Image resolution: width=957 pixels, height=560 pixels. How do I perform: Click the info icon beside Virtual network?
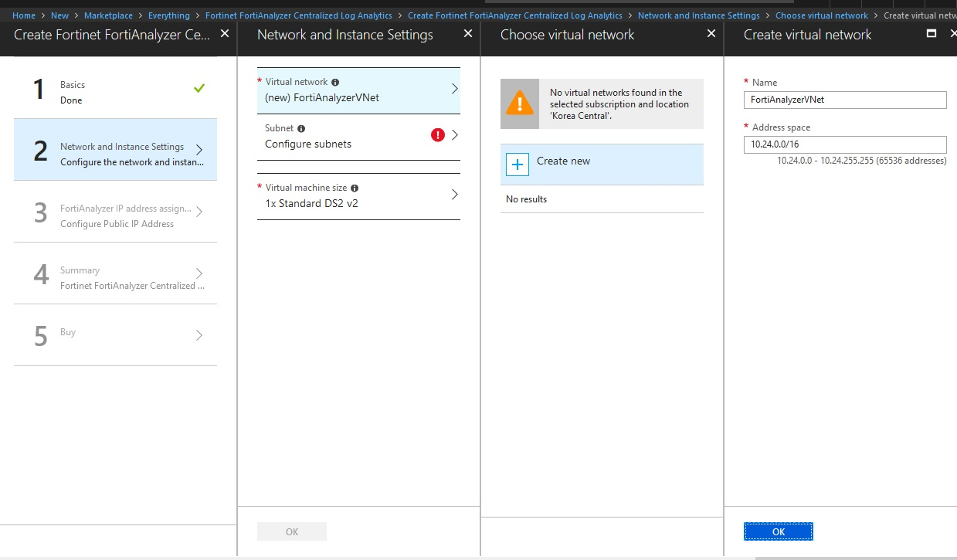pyautogui.click(x=335, y=82)
